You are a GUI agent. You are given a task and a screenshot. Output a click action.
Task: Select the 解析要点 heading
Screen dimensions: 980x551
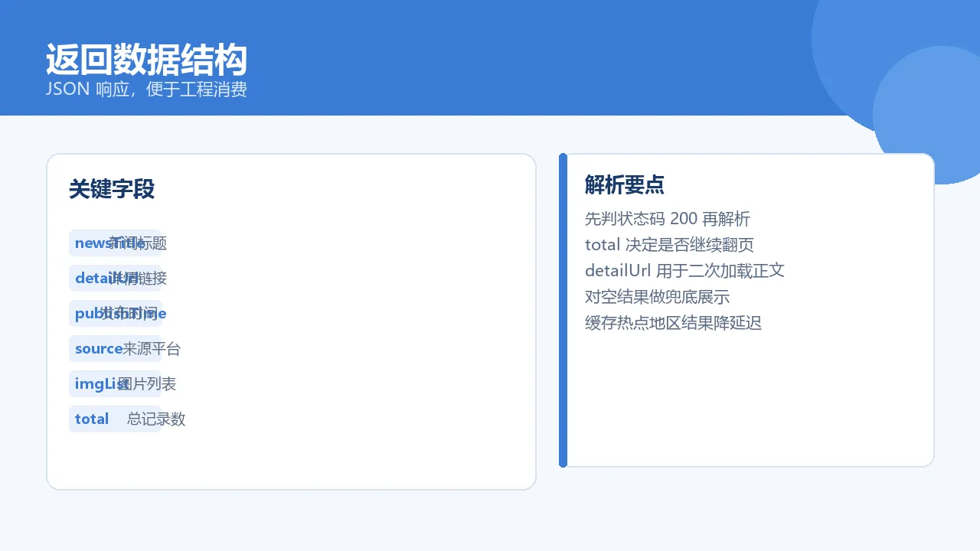click(x=625, y=184)
